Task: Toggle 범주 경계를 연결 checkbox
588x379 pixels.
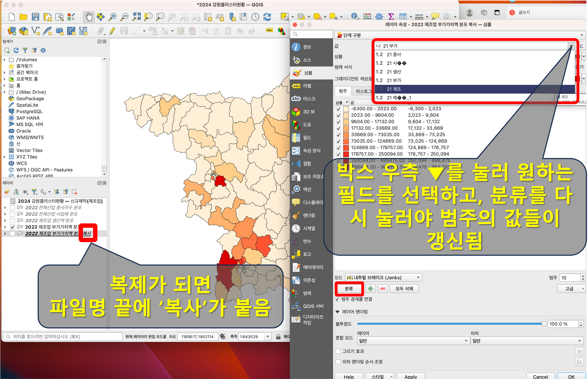Action: click(x=337, y=299)
